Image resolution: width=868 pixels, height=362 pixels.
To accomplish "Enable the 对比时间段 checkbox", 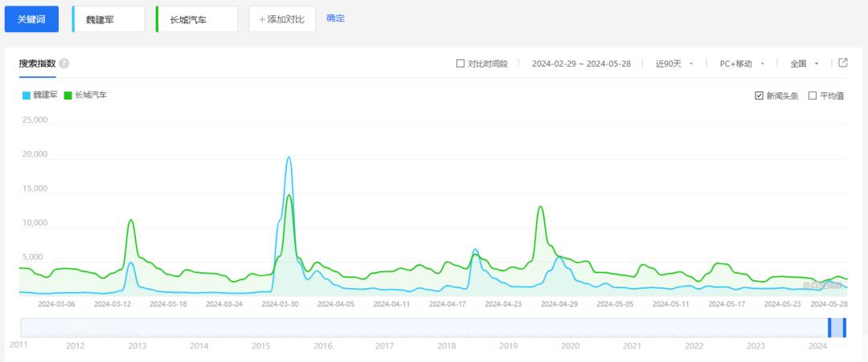I will click(x=460, y=63).
